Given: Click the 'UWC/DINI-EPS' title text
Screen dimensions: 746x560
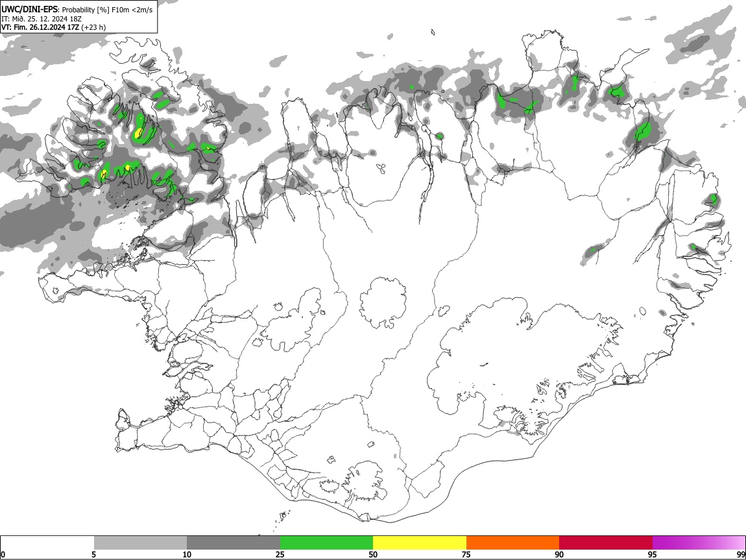Looking at the screenshot, I should click(29, 10).
